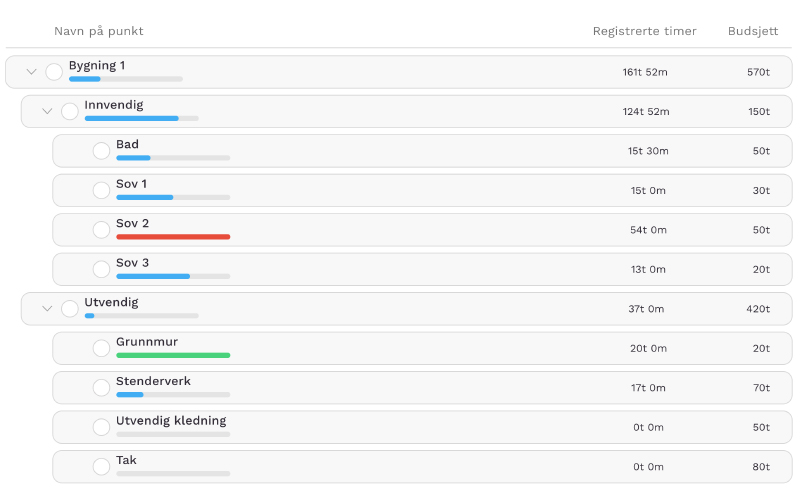The height and width of the screenshot is (500, 800).
Task: Select the Grunnmur circle checkbox
Action: pyautogui.click(x=101, y=348)
